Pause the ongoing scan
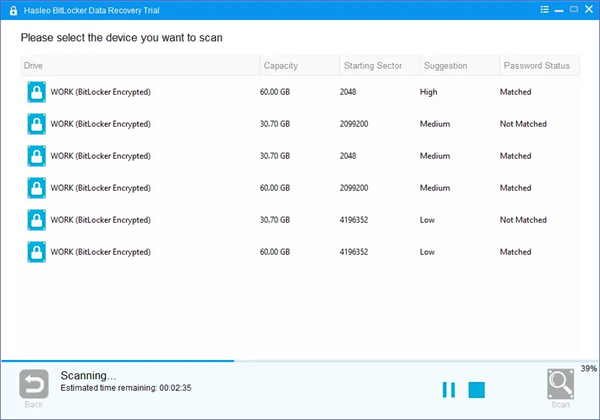Screen dimensions: 600x420 [x=449, y=389]
